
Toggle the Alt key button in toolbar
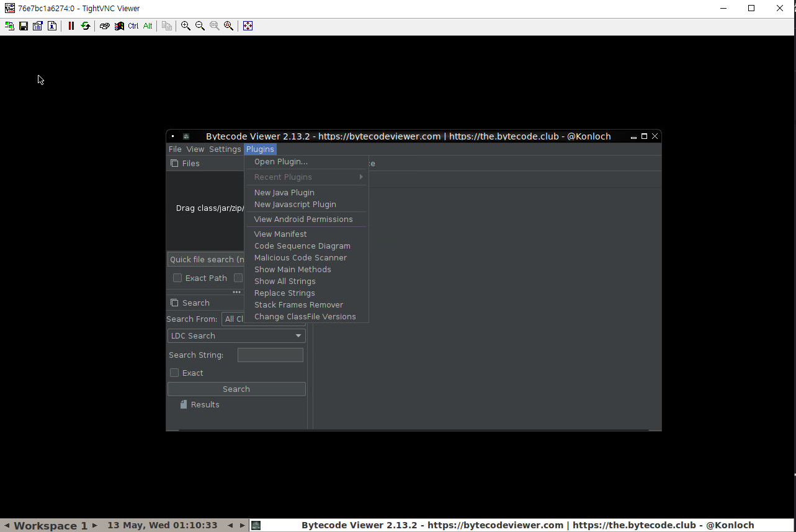148,26
